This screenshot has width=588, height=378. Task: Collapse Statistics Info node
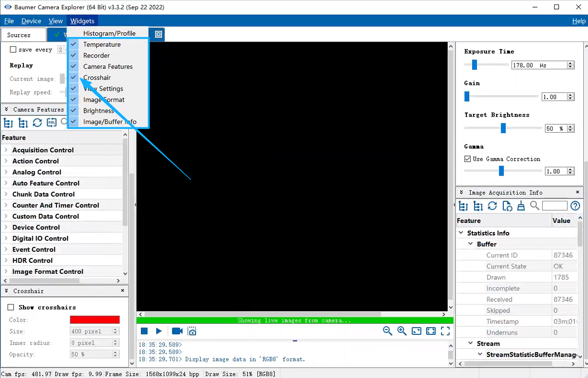point(461,232)
